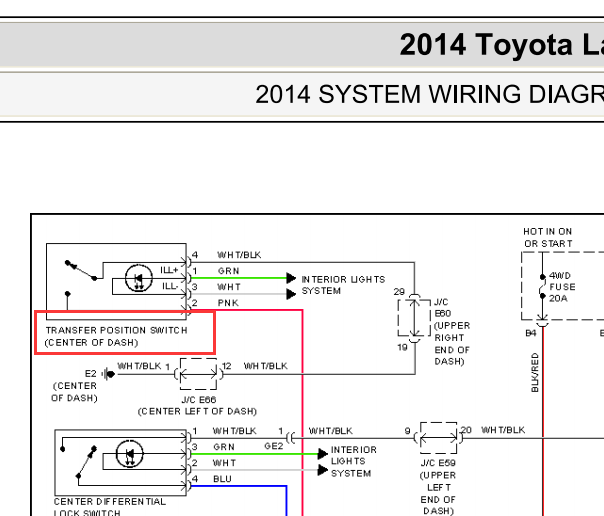Click the CENTER DIFFERENTIAL LOCK SWITCH label
Viewport: 604px width, 516px height.
click(x=110, y=507)
